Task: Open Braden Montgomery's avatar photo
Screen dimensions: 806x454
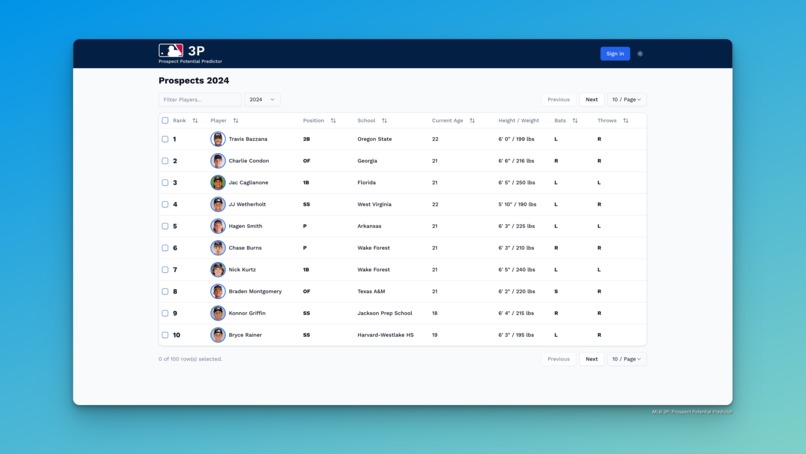Action: tap(218, 291)
